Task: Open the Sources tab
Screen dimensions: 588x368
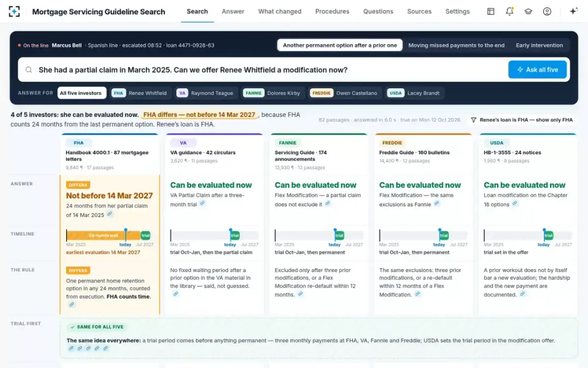Action: 419,11
